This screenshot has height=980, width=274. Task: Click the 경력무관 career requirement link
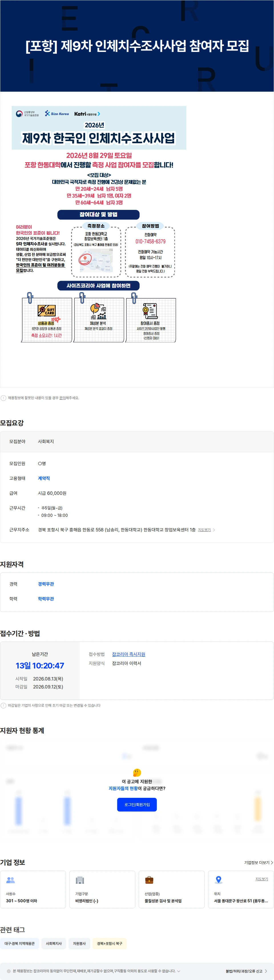click(46, 584)
